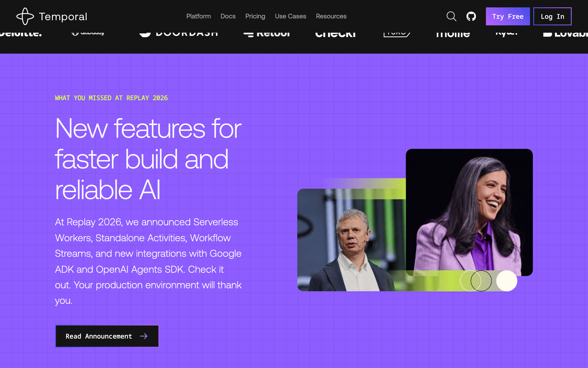Image resolution: width=588 pixels, height=368 pixels.
Task: Open the search magnifier icon
Action: tap(451, 16)
